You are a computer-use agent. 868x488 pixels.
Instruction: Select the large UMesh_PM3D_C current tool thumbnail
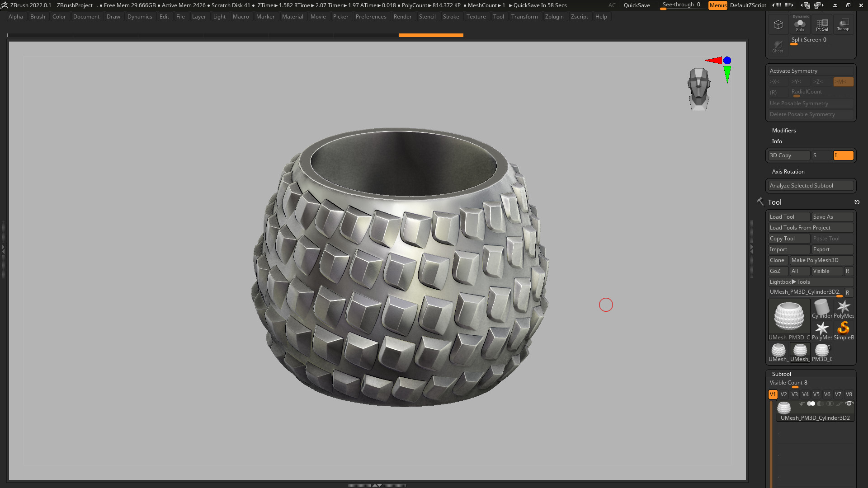[789, 319]
